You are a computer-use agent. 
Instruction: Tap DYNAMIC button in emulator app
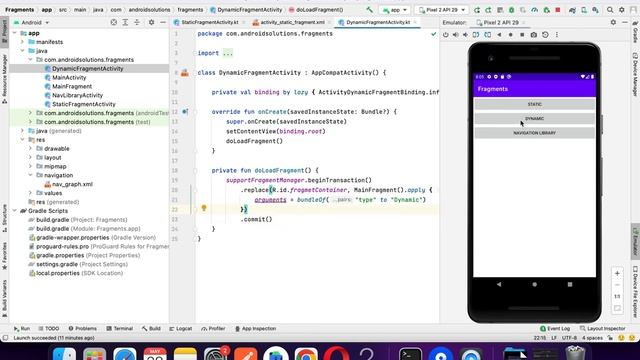pos(534,119)
